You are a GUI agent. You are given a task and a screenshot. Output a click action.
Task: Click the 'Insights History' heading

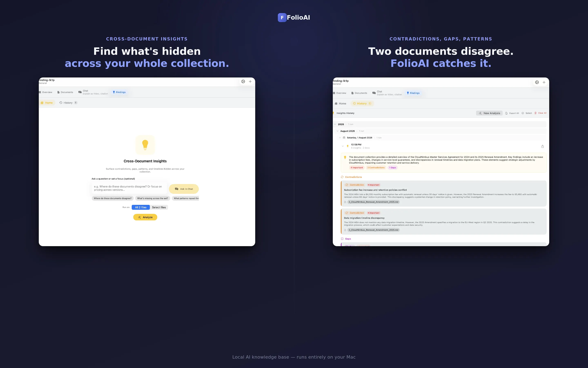tap(345, 113)
